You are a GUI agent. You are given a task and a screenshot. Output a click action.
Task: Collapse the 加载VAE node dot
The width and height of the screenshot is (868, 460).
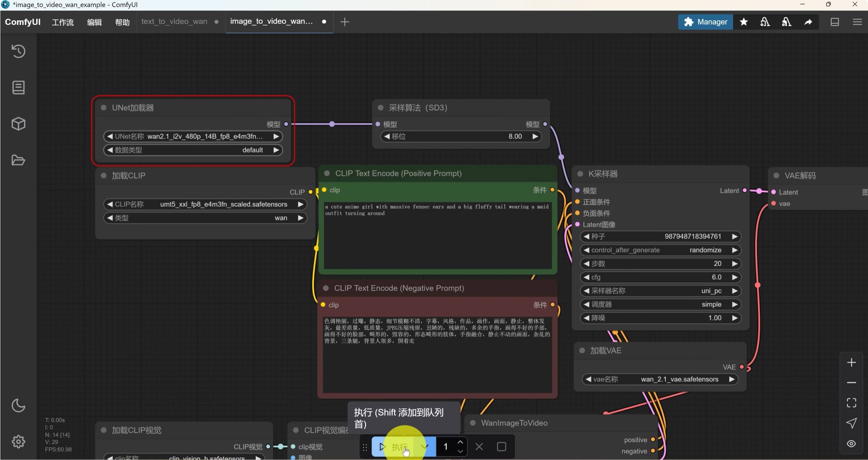tap(582, 351)
